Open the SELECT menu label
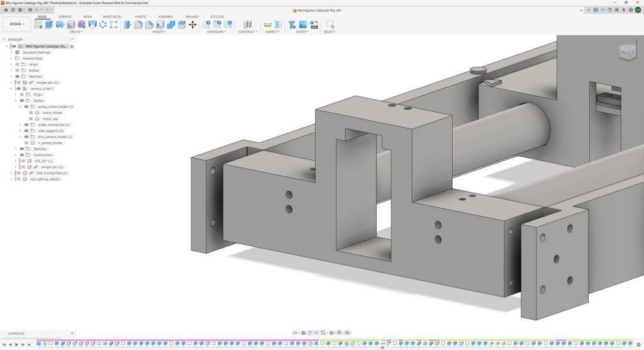The height and width of the screenshot is (350, 644). tap(330, 31)
